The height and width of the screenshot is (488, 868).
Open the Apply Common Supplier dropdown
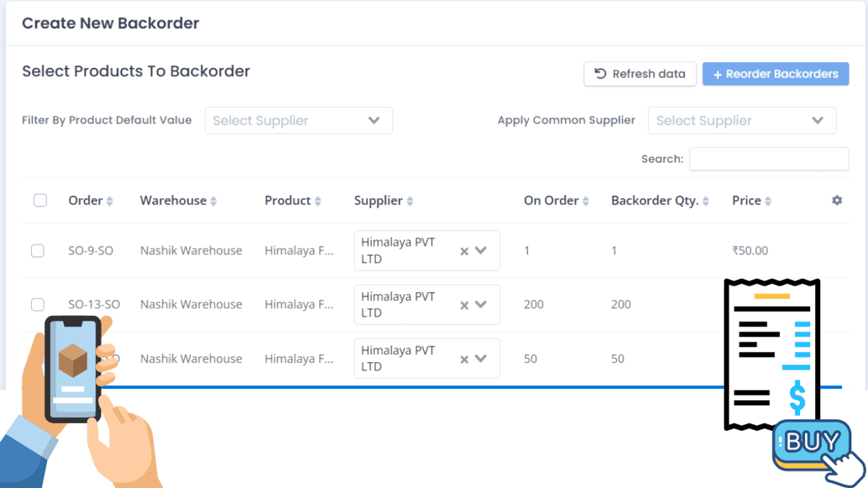742,120
